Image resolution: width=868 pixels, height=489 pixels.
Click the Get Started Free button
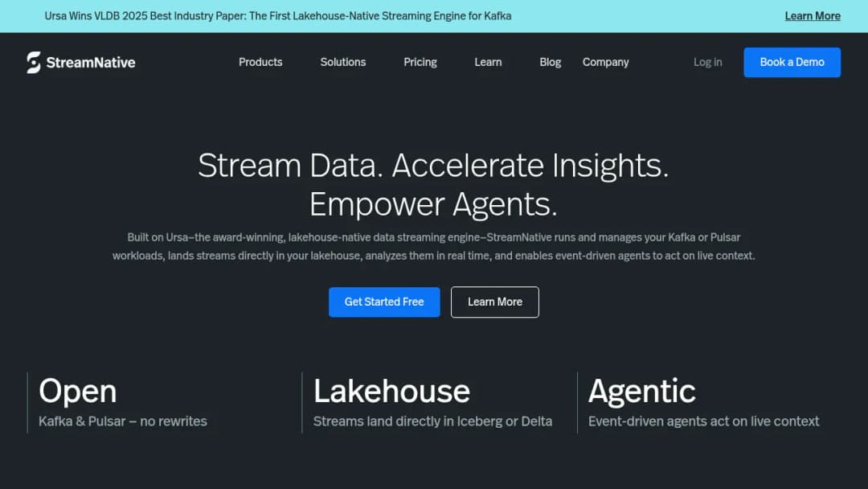coord(384,302)
